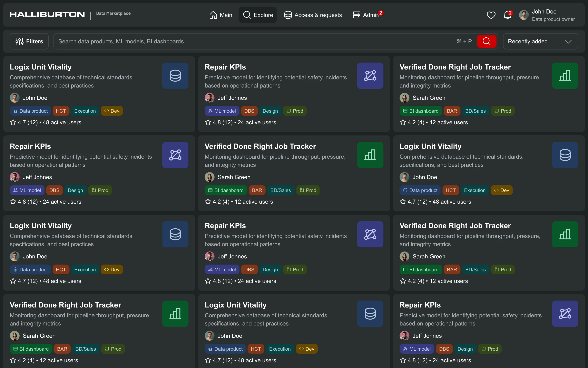Screen dimensions: 588x368
Task: Click the DBS tag on top-row Repair KPIs card
Action: pos(249,111)
